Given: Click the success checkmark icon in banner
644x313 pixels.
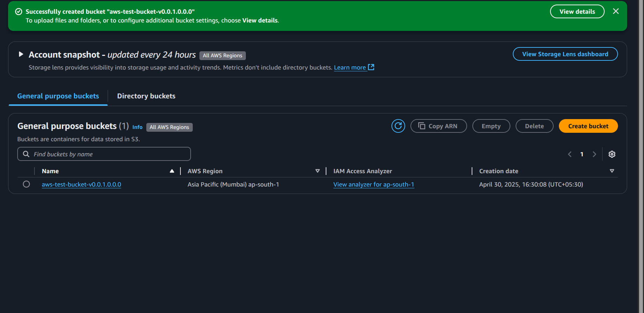Looking at the screenshot, I should coord(19,12).
